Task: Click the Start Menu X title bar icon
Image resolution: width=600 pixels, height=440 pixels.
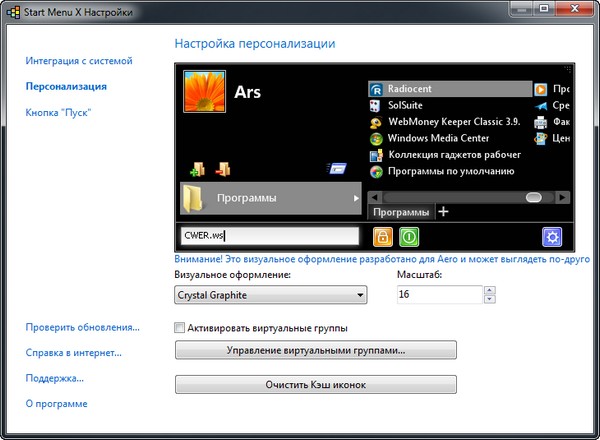Action: point(13,12)
